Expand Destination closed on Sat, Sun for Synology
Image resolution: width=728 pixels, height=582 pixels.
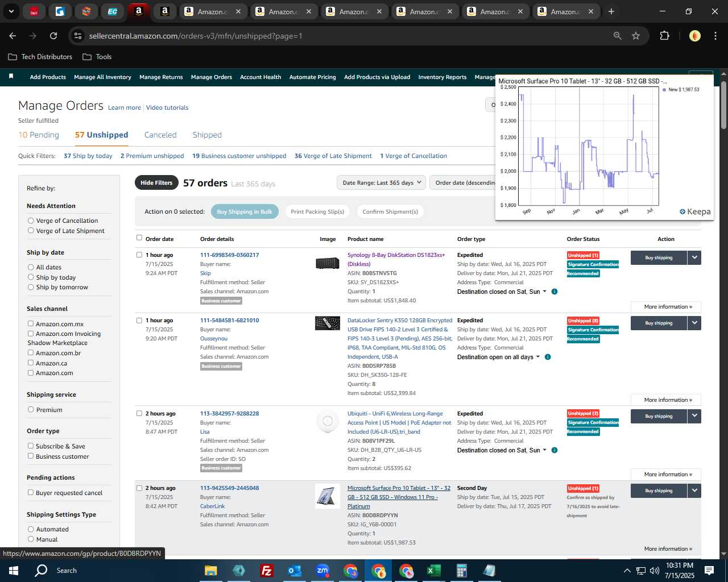[x=502, y=292]
